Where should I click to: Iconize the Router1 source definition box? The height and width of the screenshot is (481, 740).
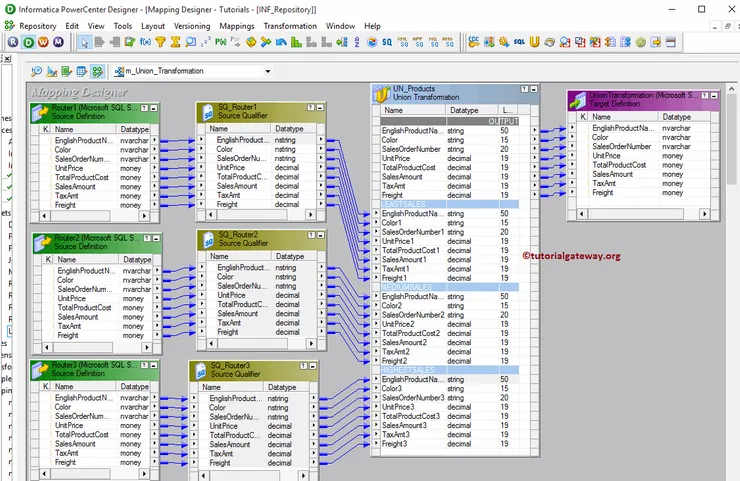(154, 108)
